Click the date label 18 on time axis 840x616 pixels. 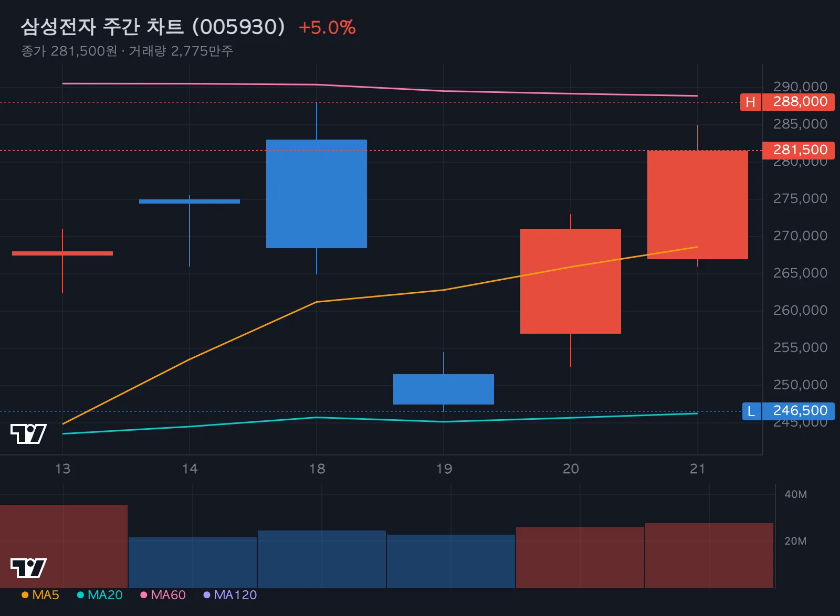317,469
